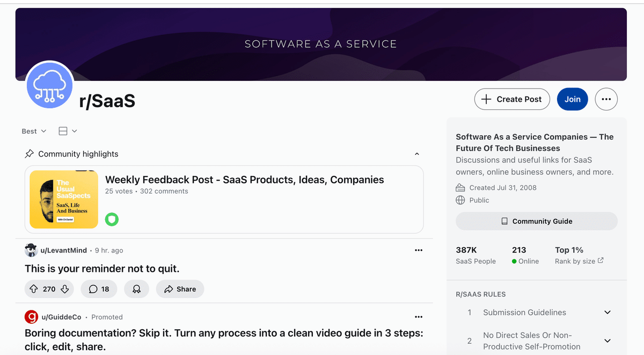Click the r/SaaS cloud community avatar
This screenshot has width=644, height=355.
(x=49, y=85)
